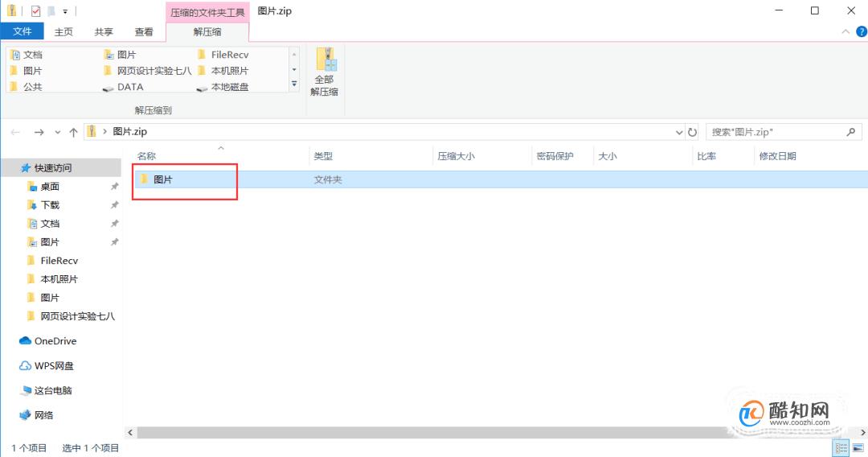Choose 本地磁盘 as extract destination

(x=223, y=87)
